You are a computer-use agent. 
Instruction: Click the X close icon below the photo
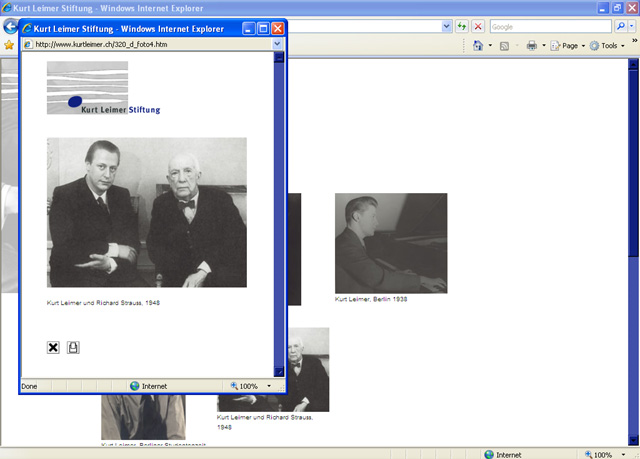pyautogui.click(x=53, y=347)
